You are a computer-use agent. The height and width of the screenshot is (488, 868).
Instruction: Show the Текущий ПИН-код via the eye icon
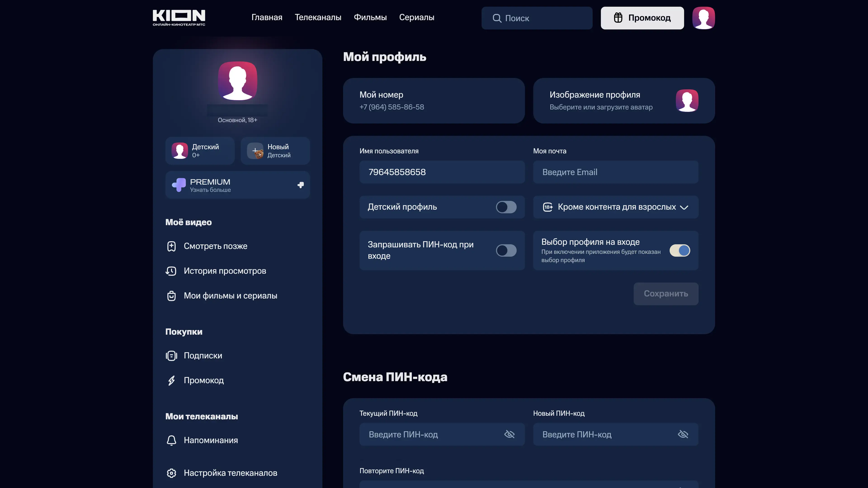tap(509, 434)
